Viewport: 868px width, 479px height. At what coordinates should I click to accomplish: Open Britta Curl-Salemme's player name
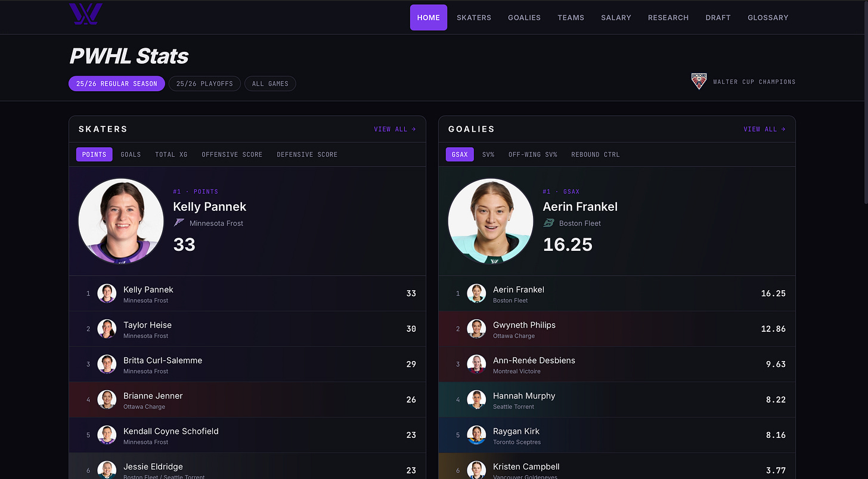tap(163, 360)
